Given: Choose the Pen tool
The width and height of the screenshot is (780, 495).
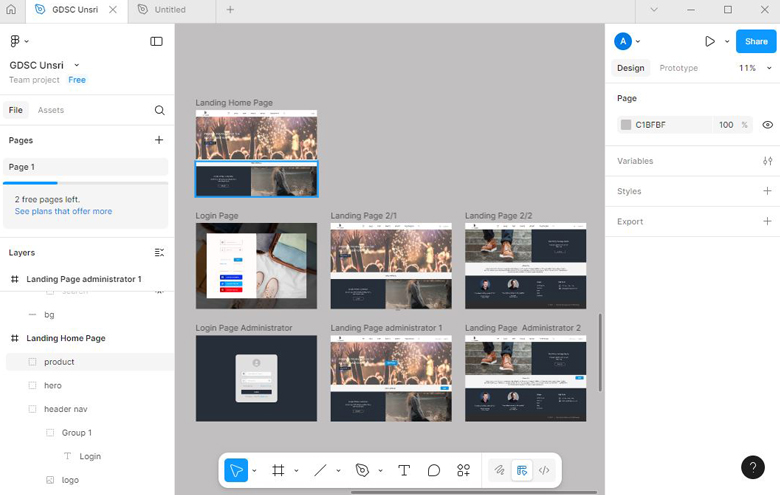Looking at the screenshot, I should tap(362, 470).
